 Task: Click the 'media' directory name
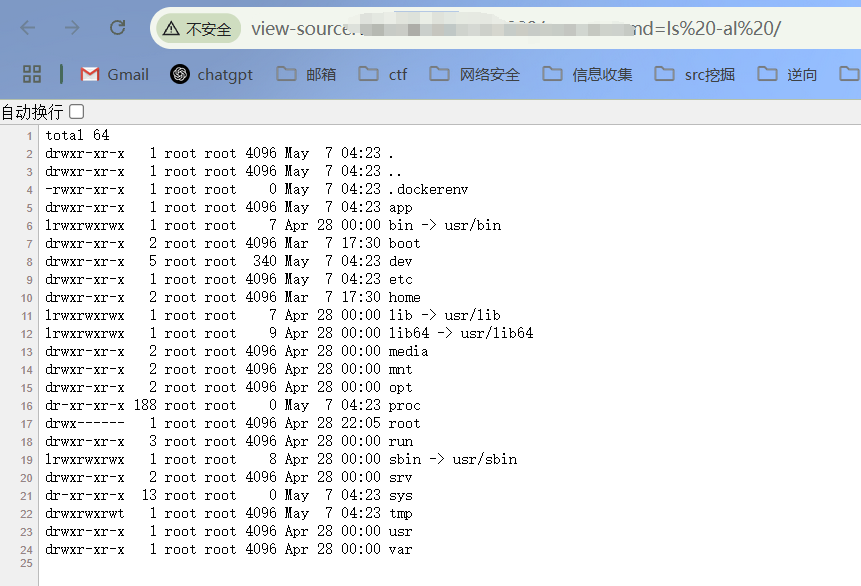(x=409, y=351)
